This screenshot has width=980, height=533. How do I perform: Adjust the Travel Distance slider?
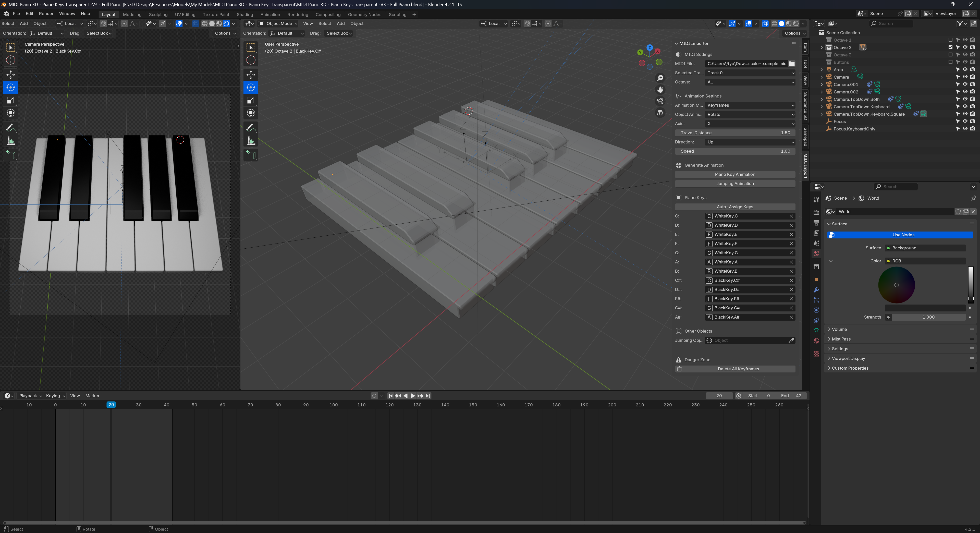tap(735, 133)
